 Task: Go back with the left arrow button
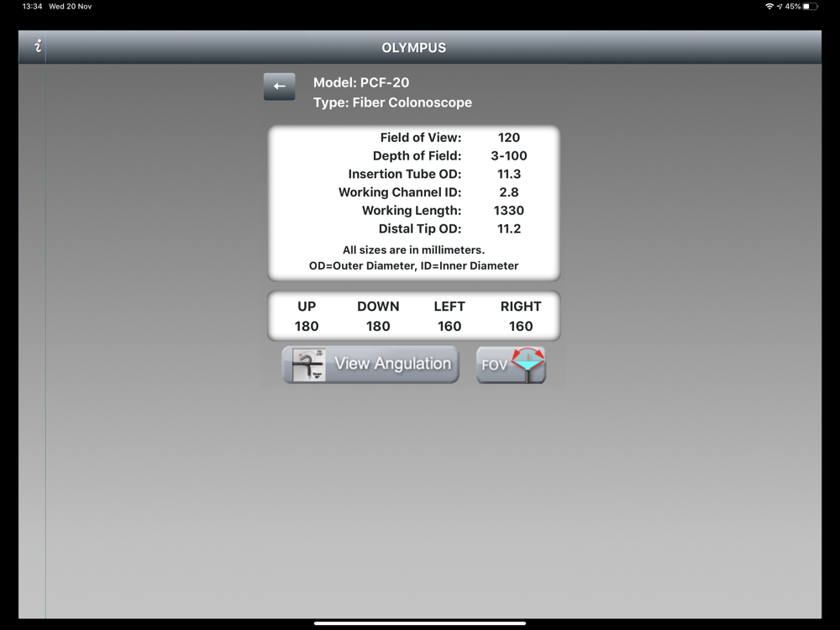pos(279,87)
